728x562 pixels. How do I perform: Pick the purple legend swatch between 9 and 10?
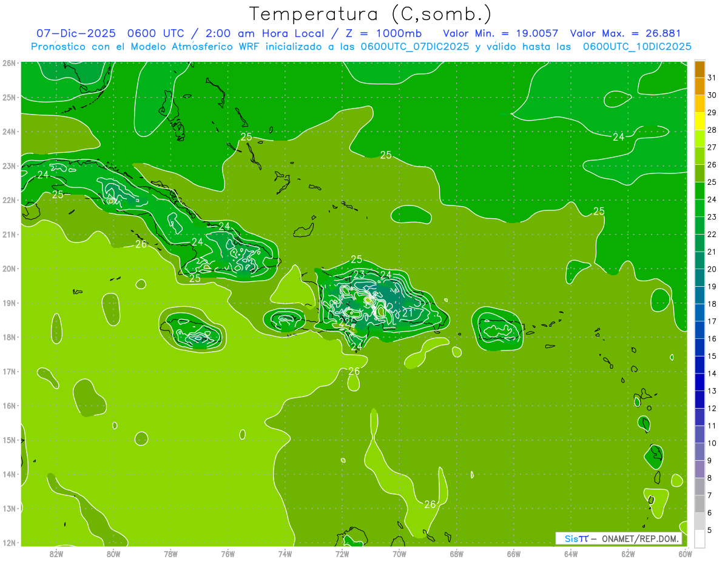coord(699,452)
